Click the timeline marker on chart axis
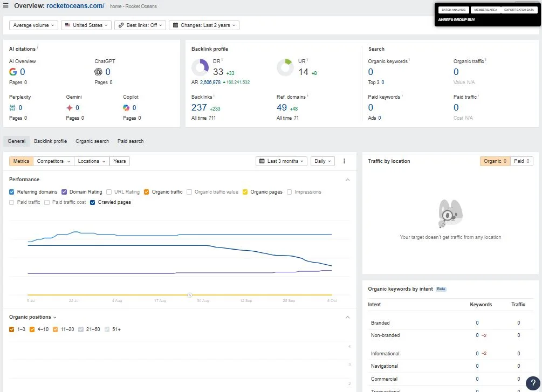The height and width of the screenshot is (392, 542). [189, 295]
